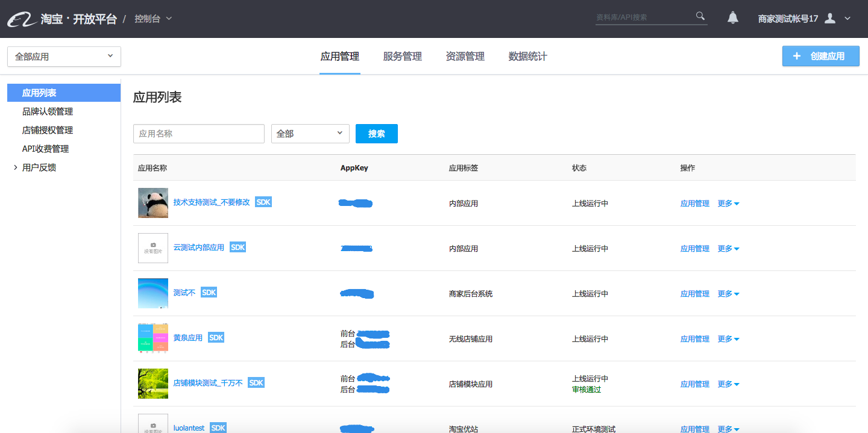
Task: Open app 黄泉应用
Action: (188, 338)
